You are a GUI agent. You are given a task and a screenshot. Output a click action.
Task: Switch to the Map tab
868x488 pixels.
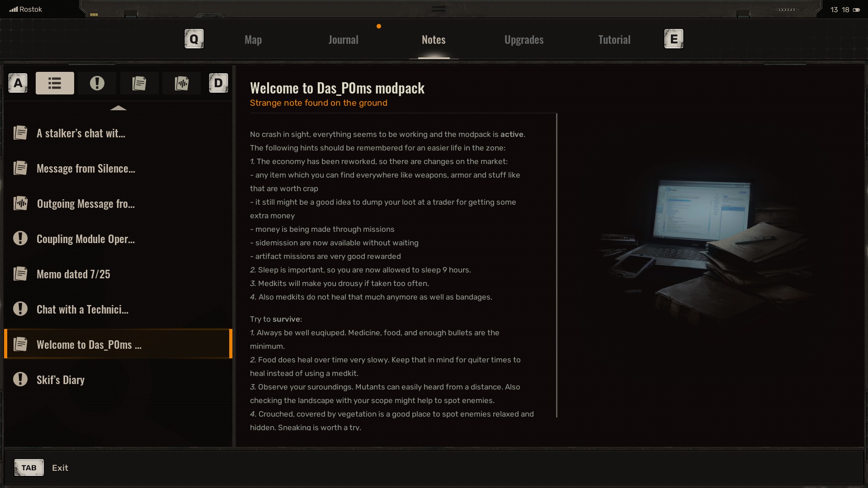pos(253,40)
